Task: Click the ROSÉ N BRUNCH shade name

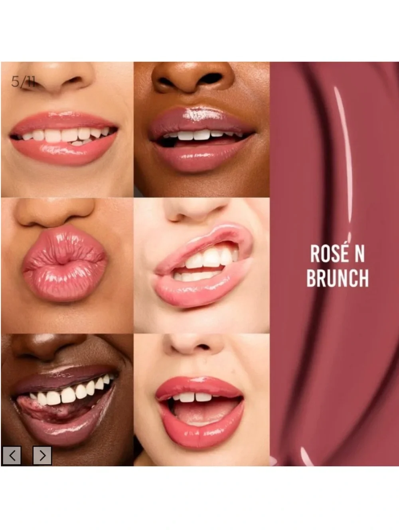Action: point(338,266)
